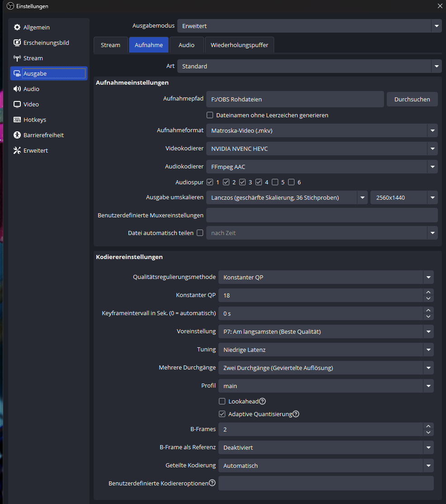
Task: Enable the Lookahead checkbox
Action: (222, 401)
